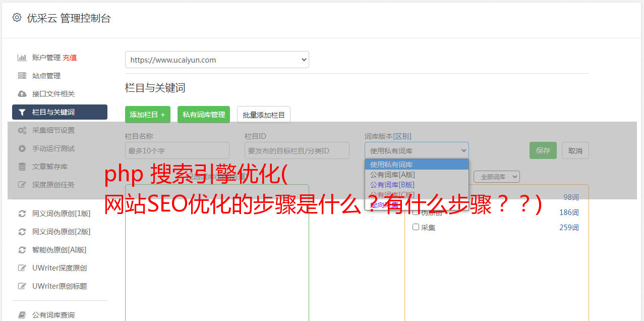
Task: Open the site URL dropdown https://www.ucaiyun.com
Action: coord(217,60)
